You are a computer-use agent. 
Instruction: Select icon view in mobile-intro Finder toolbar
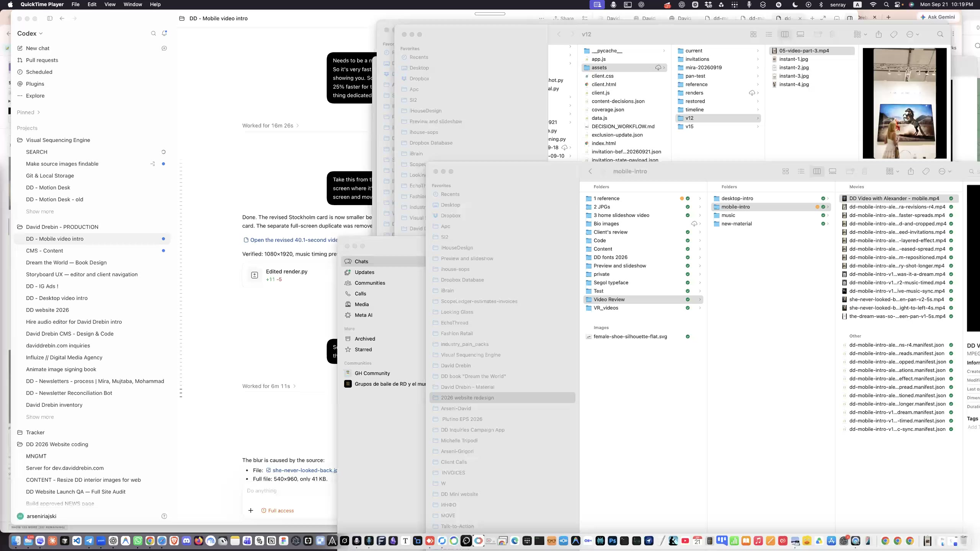coord(786,171)
